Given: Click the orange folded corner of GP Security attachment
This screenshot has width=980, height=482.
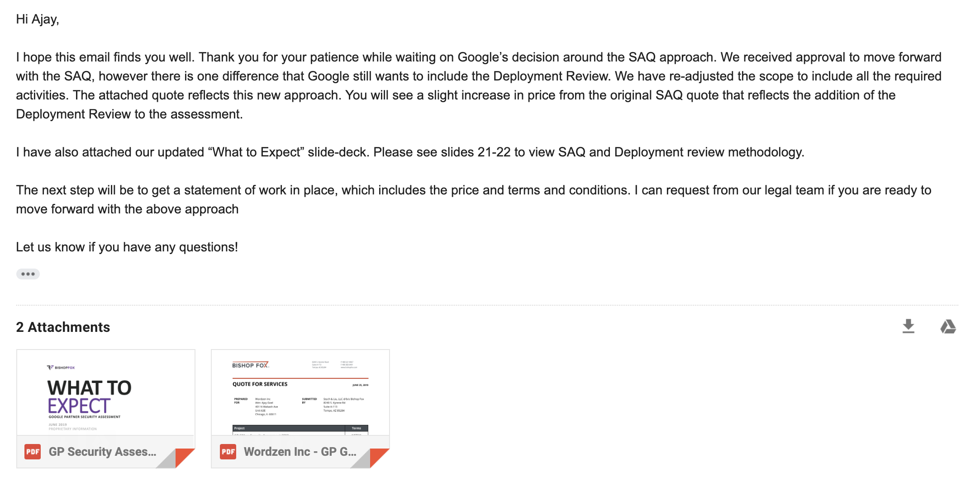Looking at the screenshot, I should 186,458.
